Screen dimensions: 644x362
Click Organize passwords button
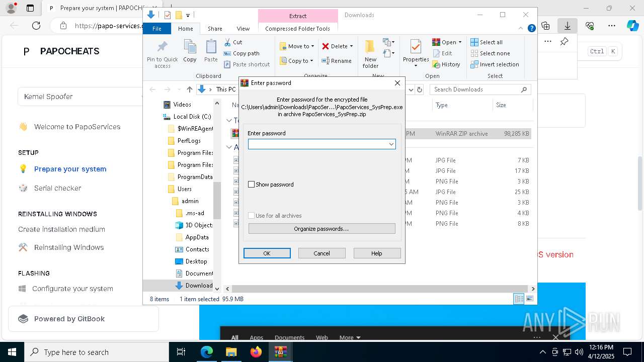[322, 229]
